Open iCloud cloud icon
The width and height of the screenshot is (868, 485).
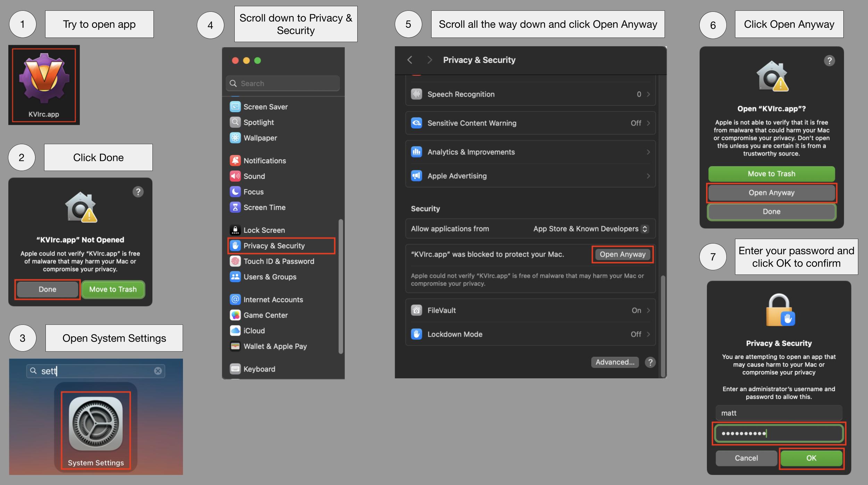tap(235, 331)
